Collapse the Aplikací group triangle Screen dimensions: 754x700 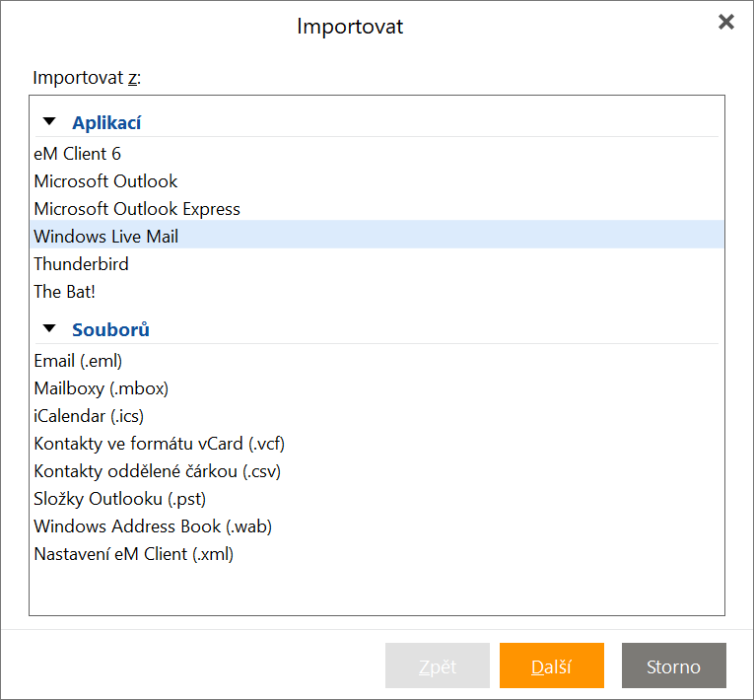[x=49, y=121]
